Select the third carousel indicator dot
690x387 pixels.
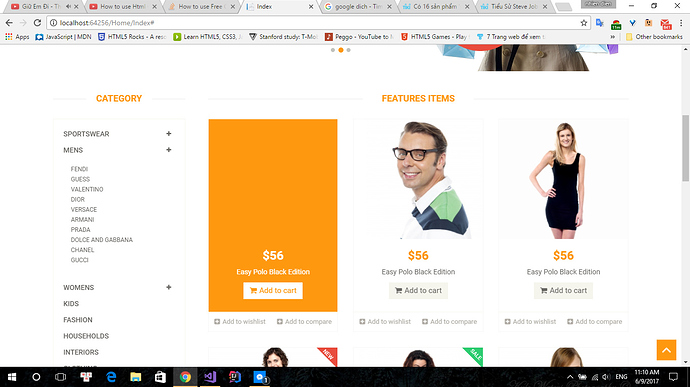click(349, 50)
